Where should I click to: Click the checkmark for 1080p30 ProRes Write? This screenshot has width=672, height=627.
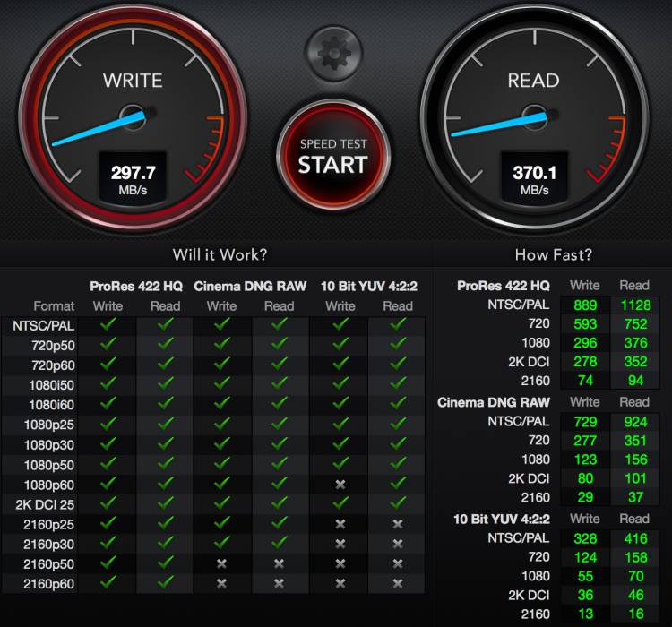coord(108,443)
